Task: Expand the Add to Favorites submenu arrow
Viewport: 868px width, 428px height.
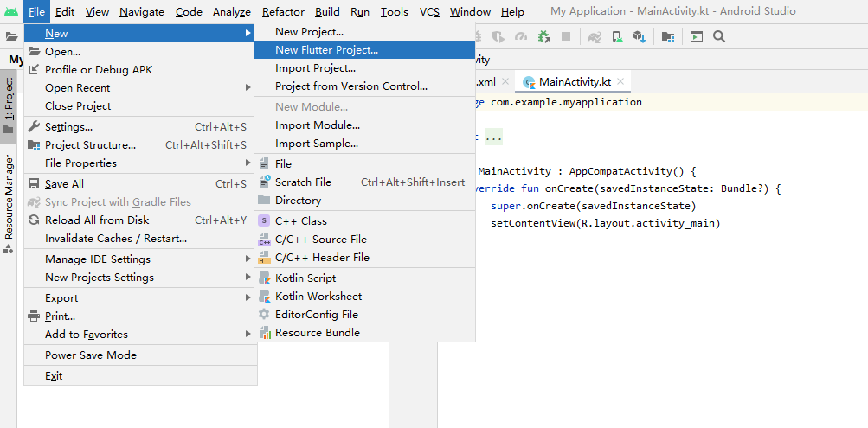Action: (x=248, y=334)
